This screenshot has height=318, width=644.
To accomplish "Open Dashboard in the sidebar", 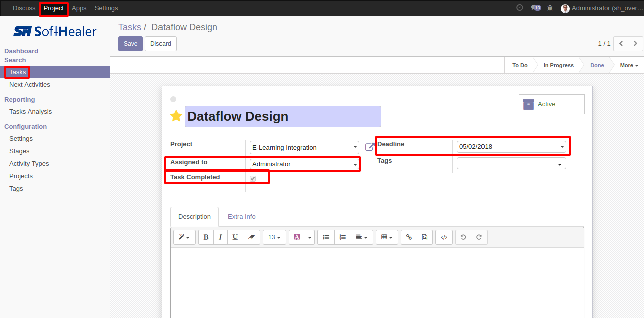I will coord(21,51).
